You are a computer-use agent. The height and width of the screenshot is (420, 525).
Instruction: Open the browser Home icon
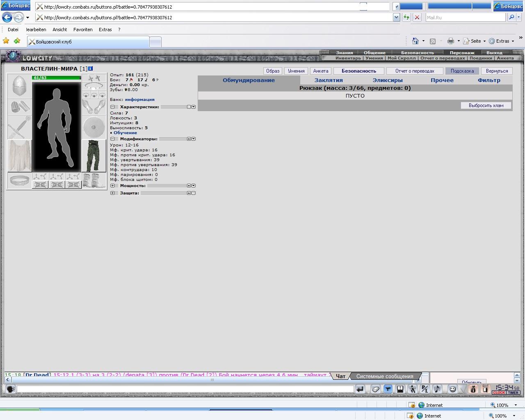point(415,41)
